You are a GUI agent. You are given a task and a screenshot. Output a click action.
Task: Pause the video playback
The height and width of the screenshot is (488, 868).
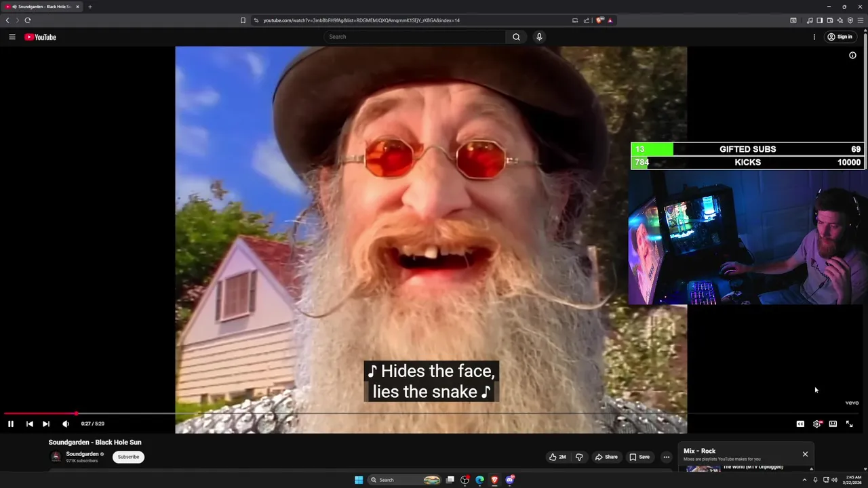coord(11,424)
